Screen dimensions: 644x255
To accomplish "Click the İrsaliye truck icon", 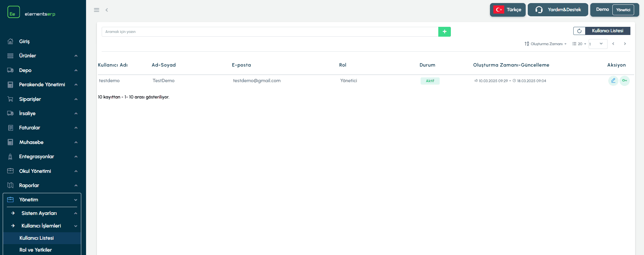I will [x=11, y=113].
